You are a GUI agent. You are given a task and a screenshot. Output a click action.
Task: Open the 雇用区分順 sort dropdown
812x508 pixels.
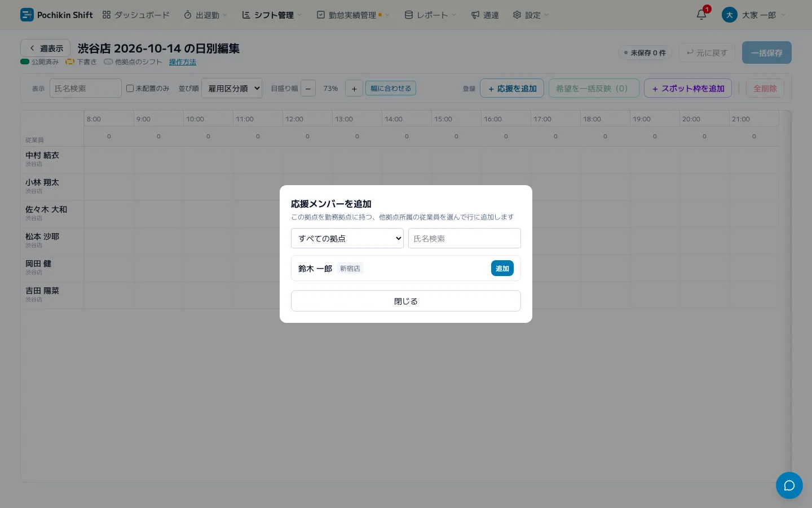click(x=232, y=88)
